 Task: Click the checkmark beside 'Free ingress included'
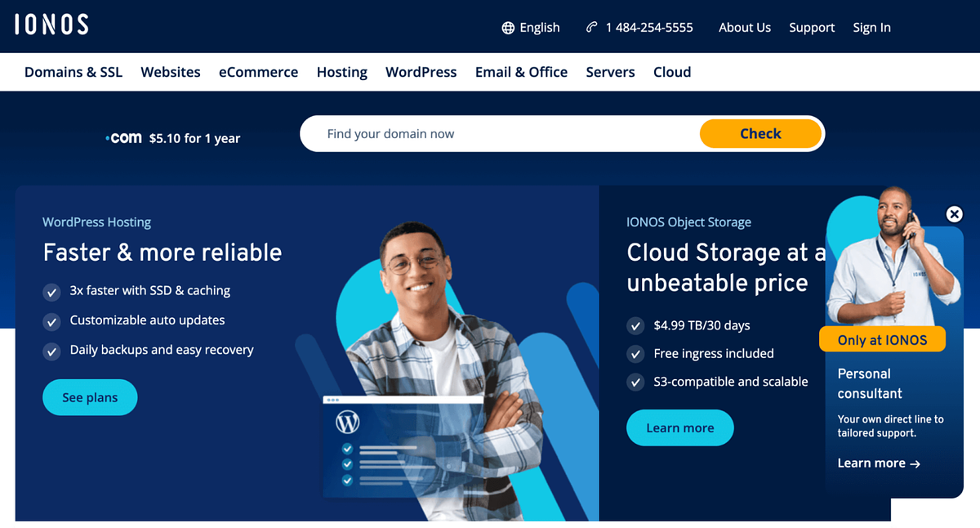pos(635,354)
